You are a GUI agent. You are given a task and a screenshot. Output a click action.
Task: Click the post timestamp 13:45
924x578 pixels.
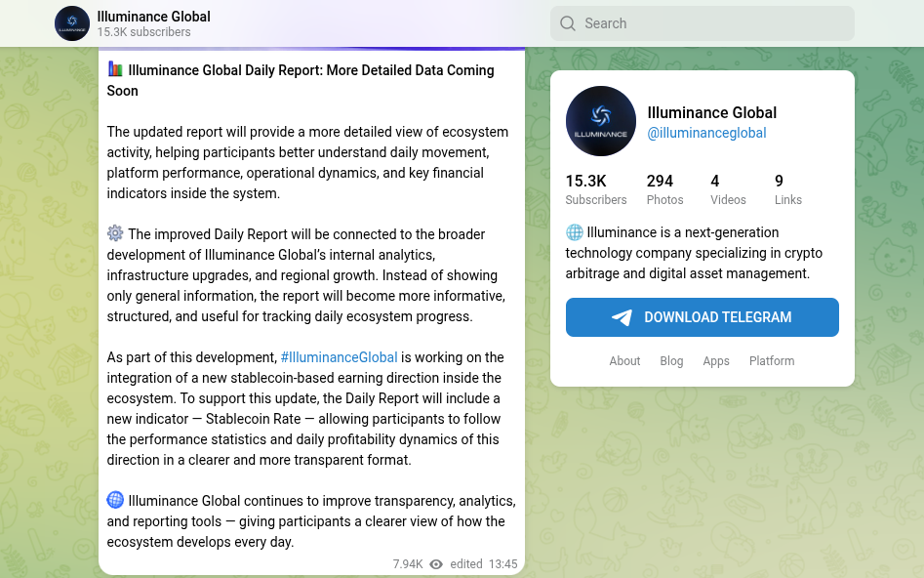pos(502,564)
